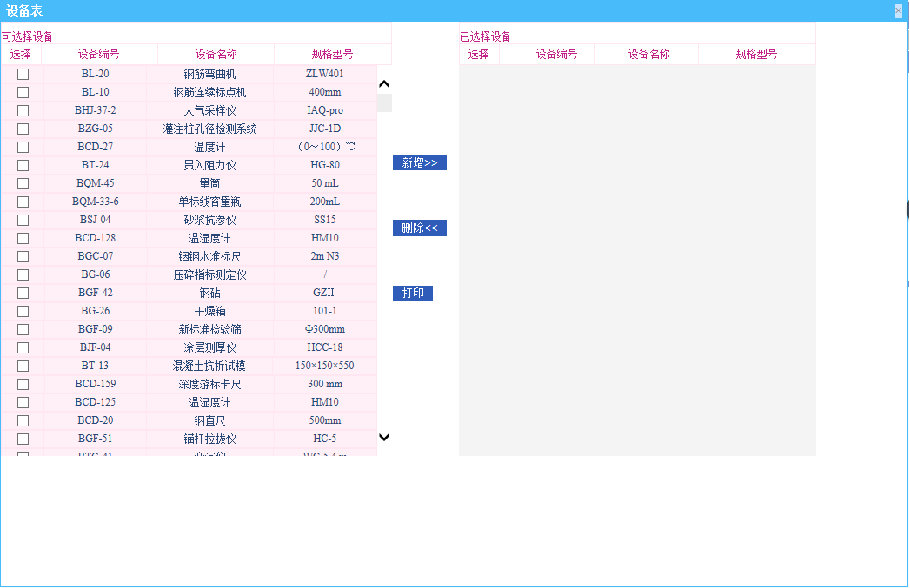Click the scrollbar thumb beside the device list
The width and height of the screenshot is (910, 588).
(383, 102)
